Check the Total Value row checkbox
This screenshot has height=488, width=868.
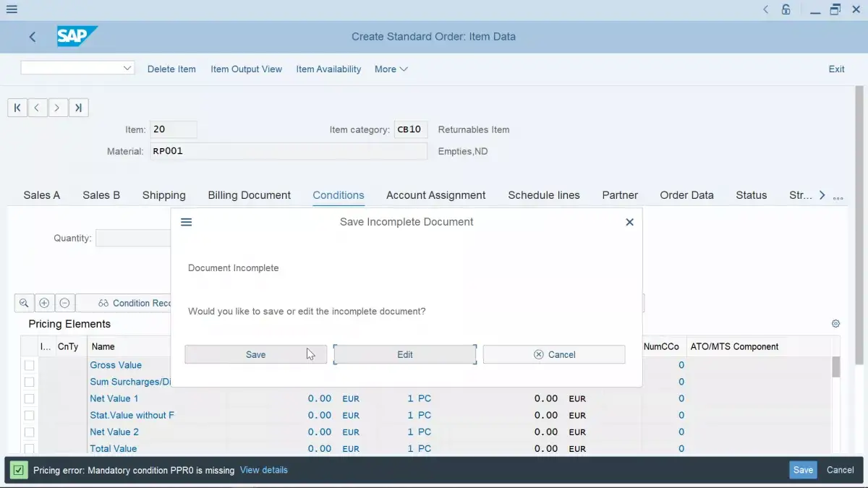tap(30, 448)
